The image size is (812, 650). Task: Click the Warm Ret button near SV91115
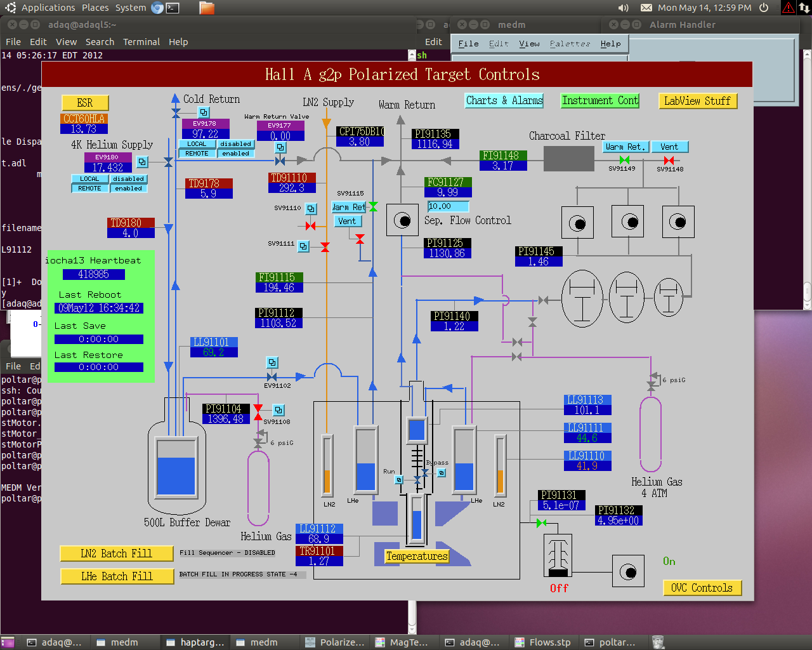pos(349,207)
